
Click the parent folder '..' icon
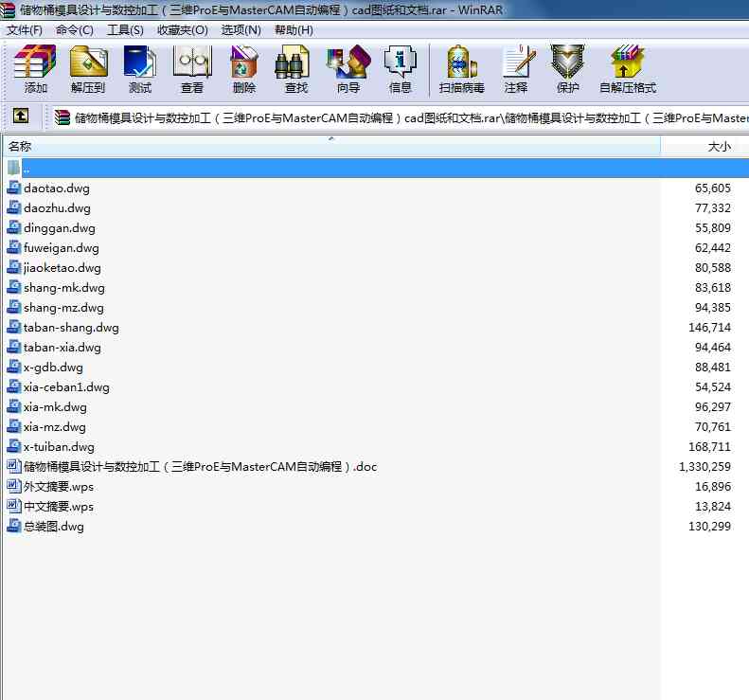[x=14, y=168]
